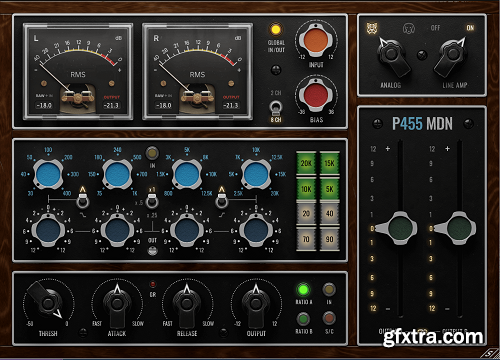Viewport: 500px width, 360px height.
Task: Click the R meter RAW+IN -18.0 value
Action: coord(164,105)
